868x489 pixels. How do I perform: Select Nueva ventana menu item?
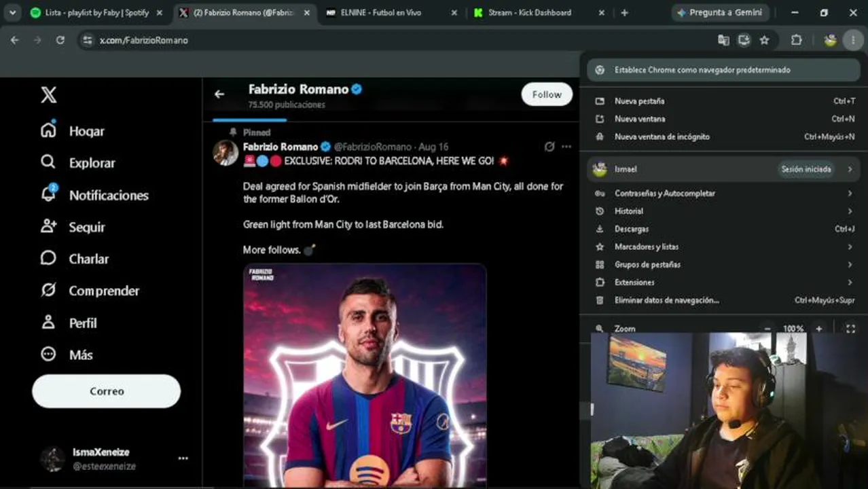point(723,119)
